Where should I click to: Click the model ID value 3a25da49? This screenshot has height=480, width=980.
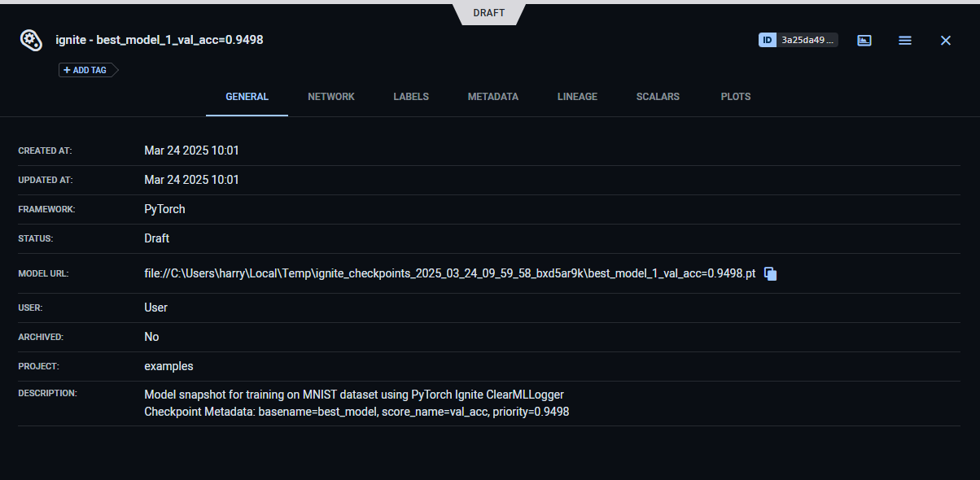(807, 40)
